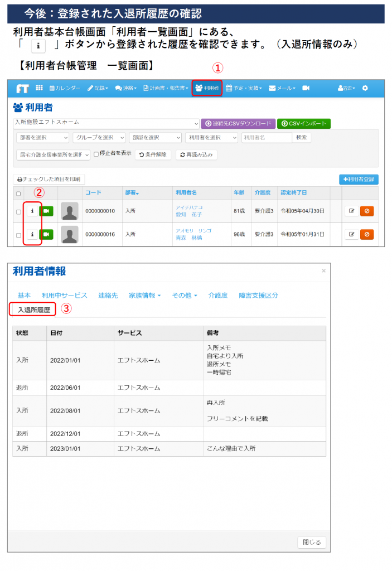Click orange stop icon for 愛知 花子

click(x=367, y=211)
